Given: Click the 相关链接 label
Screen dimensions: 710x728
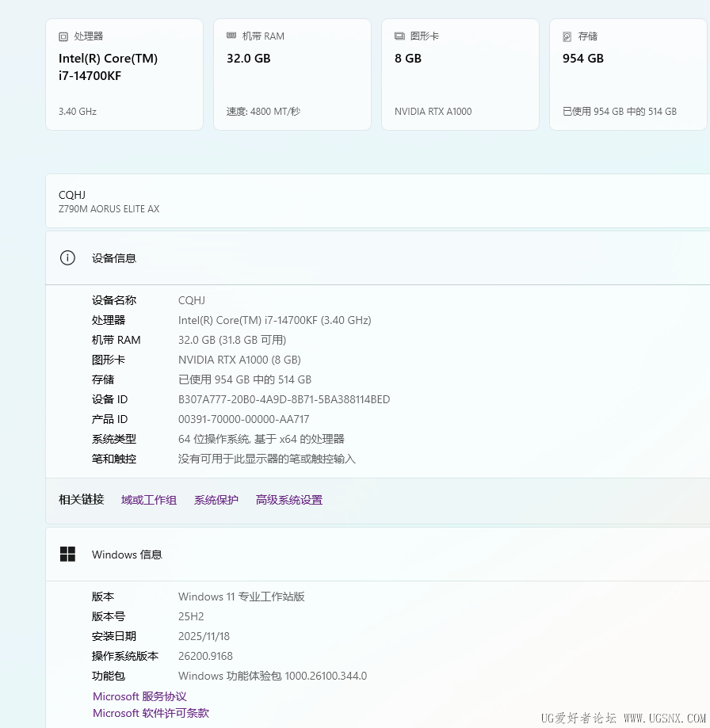Looking at the screenshot, I should point(82,500).
